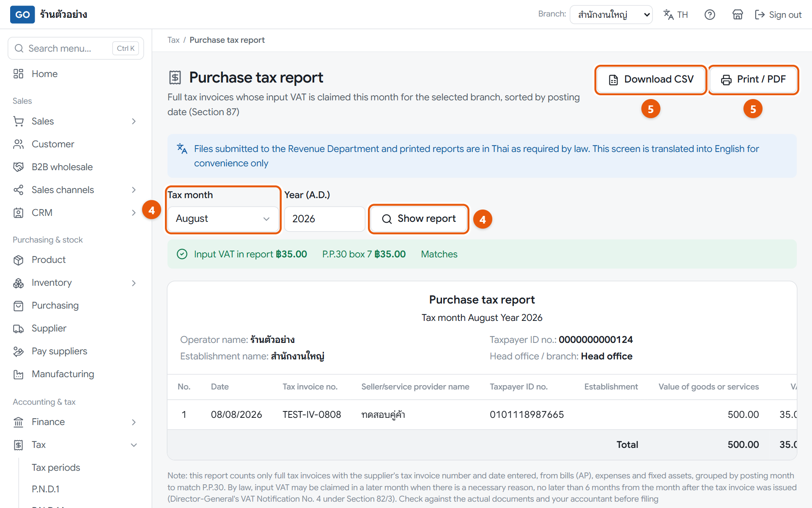Open Tax periods menu item
Viewport: 812px width, 508px height.
(56, 467)
